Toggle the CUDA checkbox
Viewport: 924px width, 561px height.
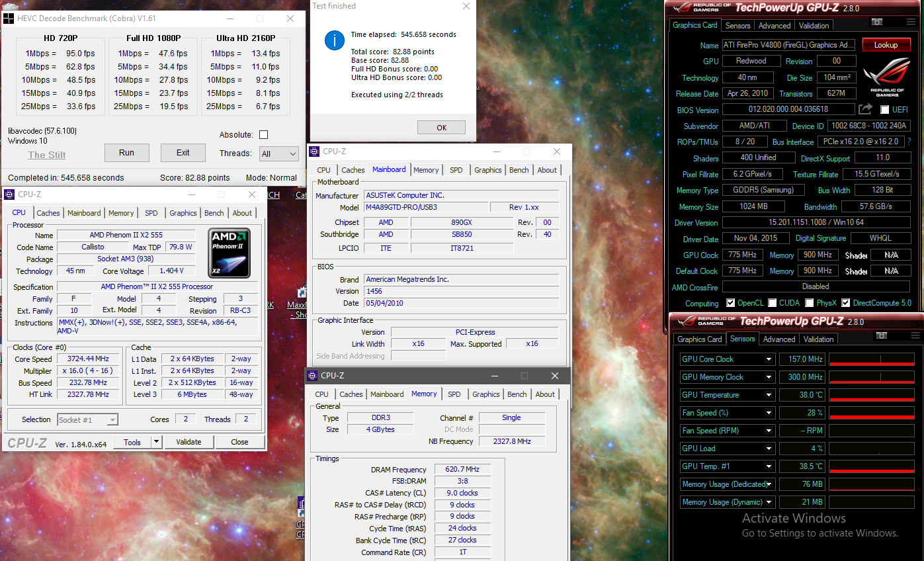(x=772, y=303)
